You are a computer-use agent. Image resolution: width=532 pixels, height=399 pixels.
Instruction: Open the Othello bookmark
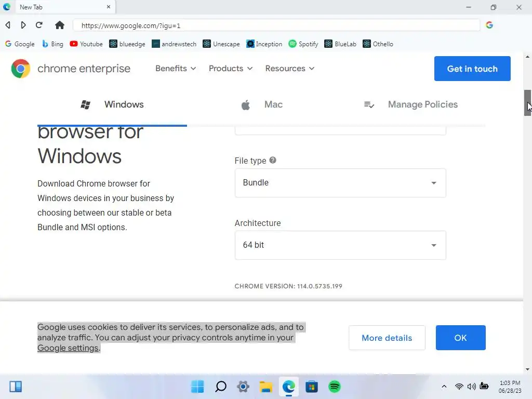378,44
